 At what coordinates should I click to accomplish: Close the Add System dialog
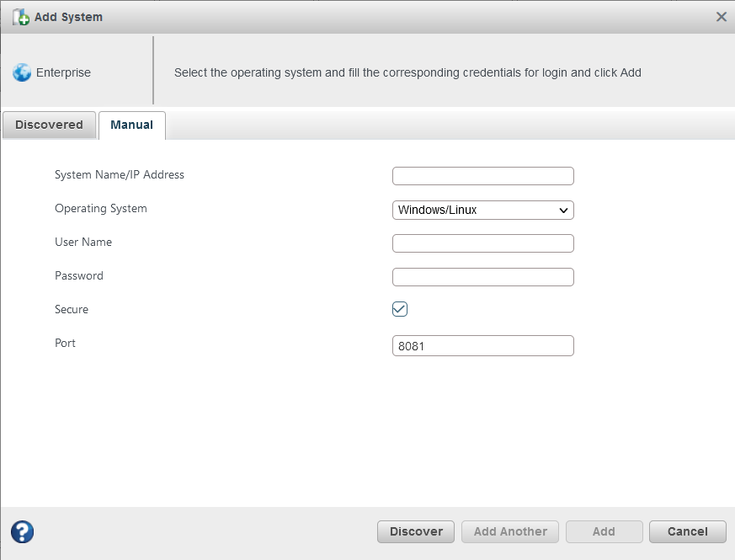[721, 17]
